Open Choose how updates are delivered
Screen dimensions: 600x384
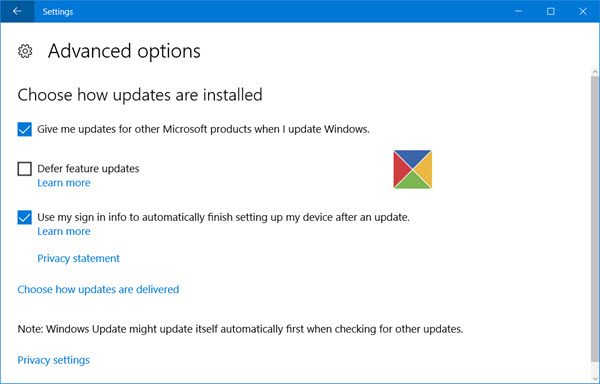pos(98,290)
